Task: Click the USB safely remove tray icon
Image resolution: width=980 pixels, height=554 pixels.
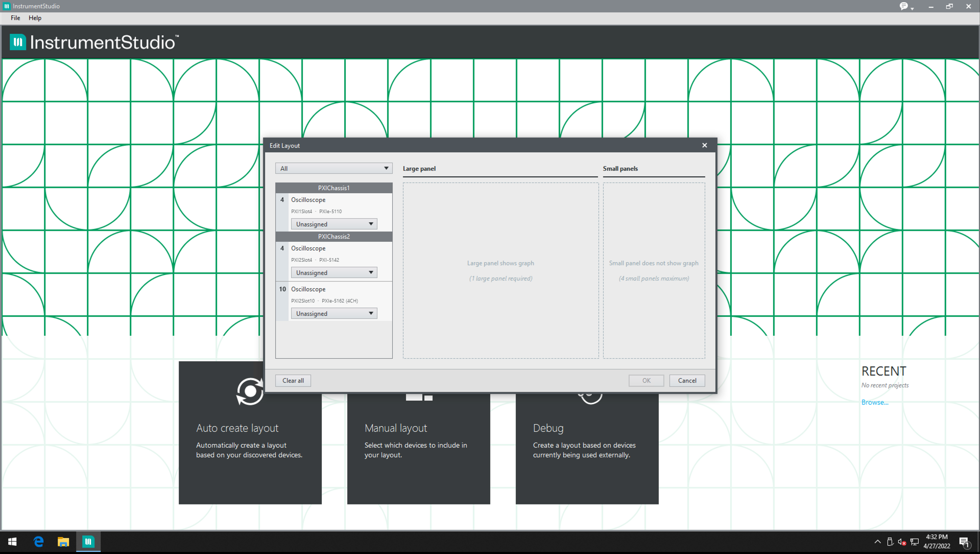Action: click(890, 542)
